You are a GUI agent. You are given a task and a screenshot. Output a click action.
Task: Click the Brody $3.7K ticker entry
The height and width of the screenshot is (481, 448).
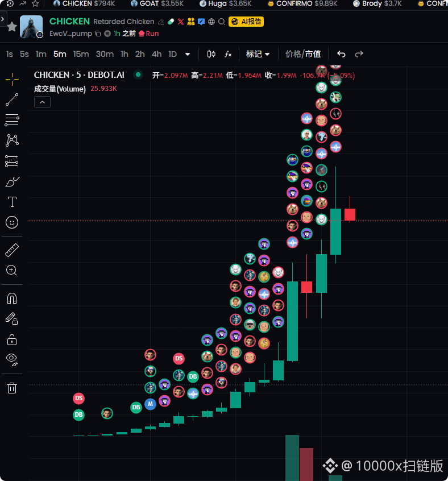pos(377,3)
